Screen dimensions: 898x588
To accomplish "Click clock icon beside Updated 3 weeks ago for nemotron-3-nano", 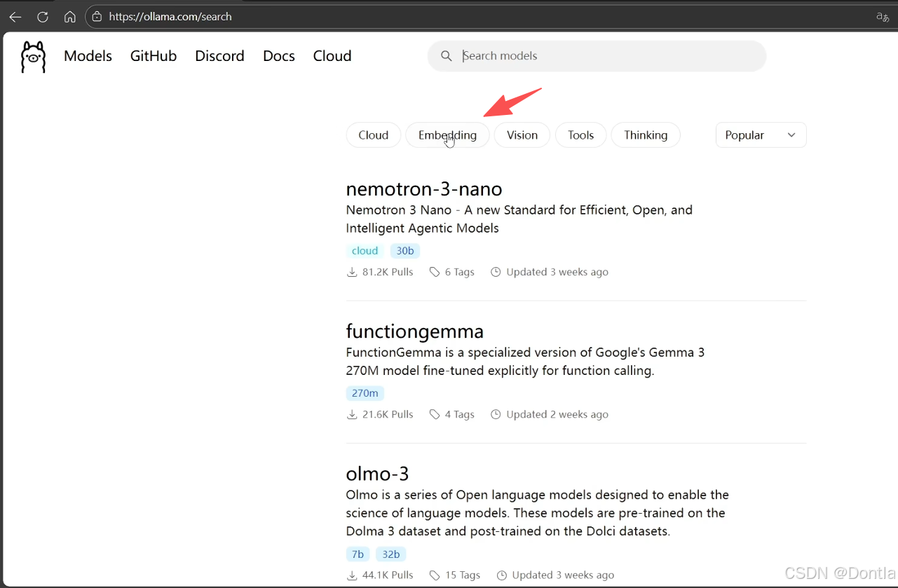I will (x=496, y=272).
